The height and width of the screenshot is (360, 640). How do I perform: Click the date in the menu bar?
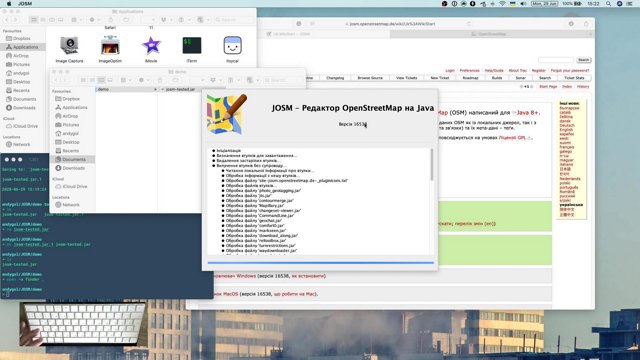click(544, 4)
